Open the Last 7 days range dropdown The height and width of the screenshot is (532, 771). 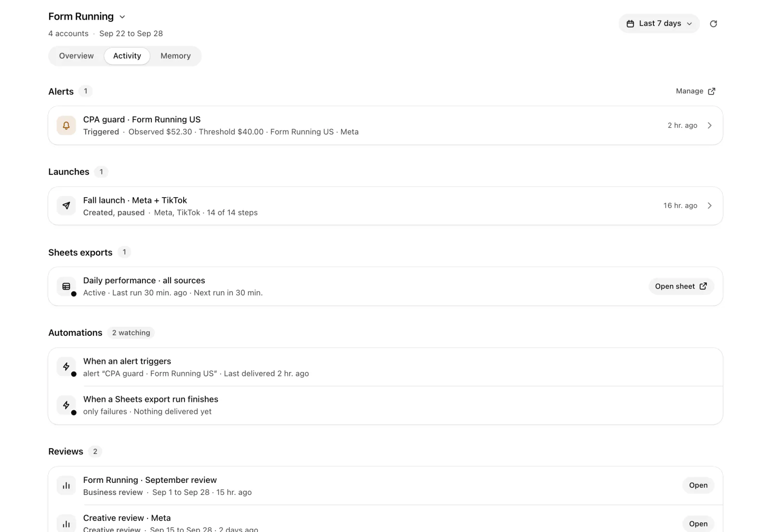pos(659,24)
